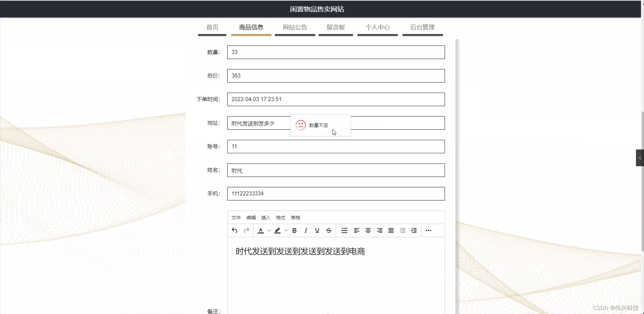The height and width of the screenshot is (314, 644).
Task: Apply strikethrough formatting in the editor
Action: tap(328, 230)
